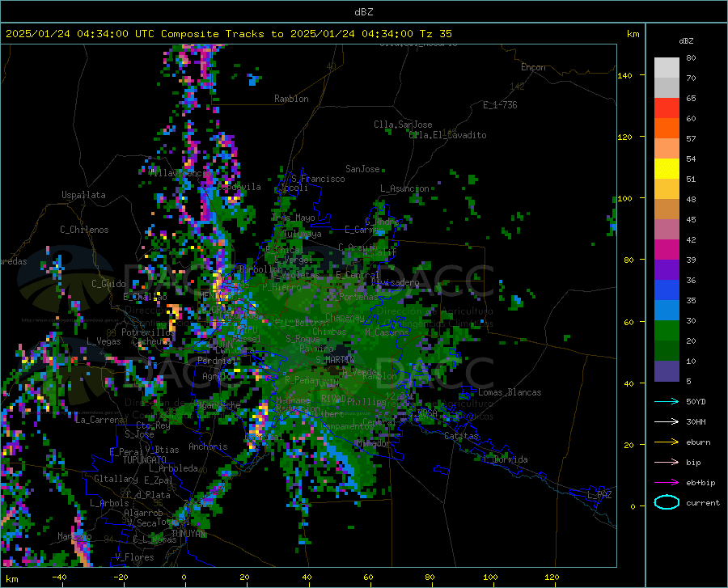
Task: Click the Divisadero label
Action: click(395, 282)
